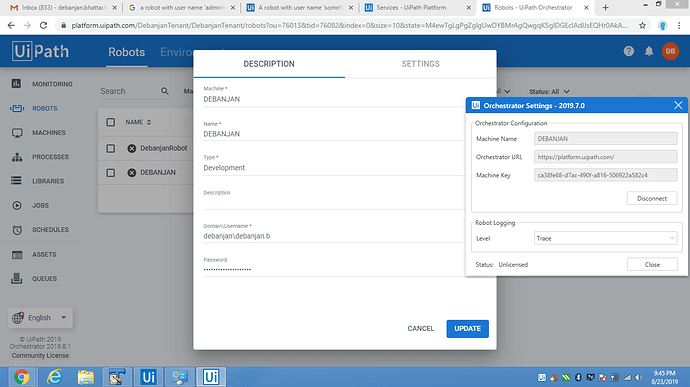
Task: Open Schedules clock icon
Action: [x=17, y=229]
